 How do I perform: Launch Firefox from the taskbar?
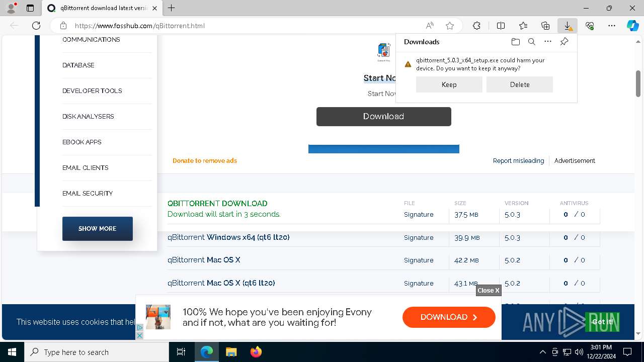click(256, 352)
